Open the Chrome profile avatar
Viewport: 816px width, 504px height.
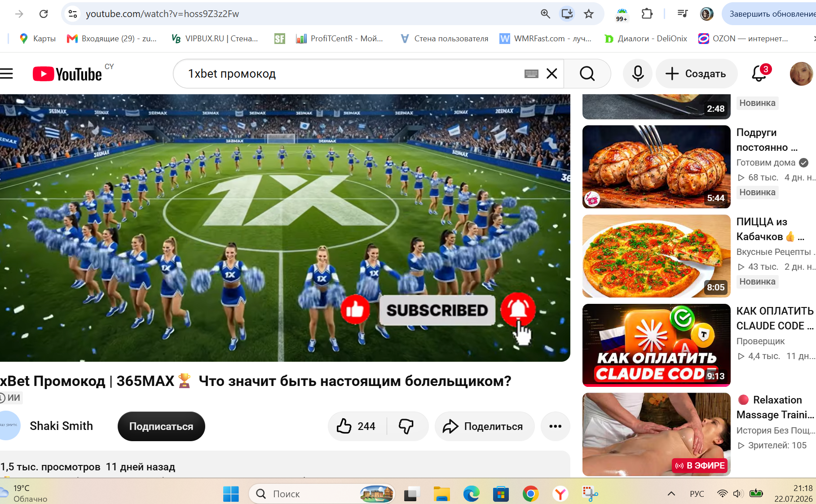coord(706,14)
